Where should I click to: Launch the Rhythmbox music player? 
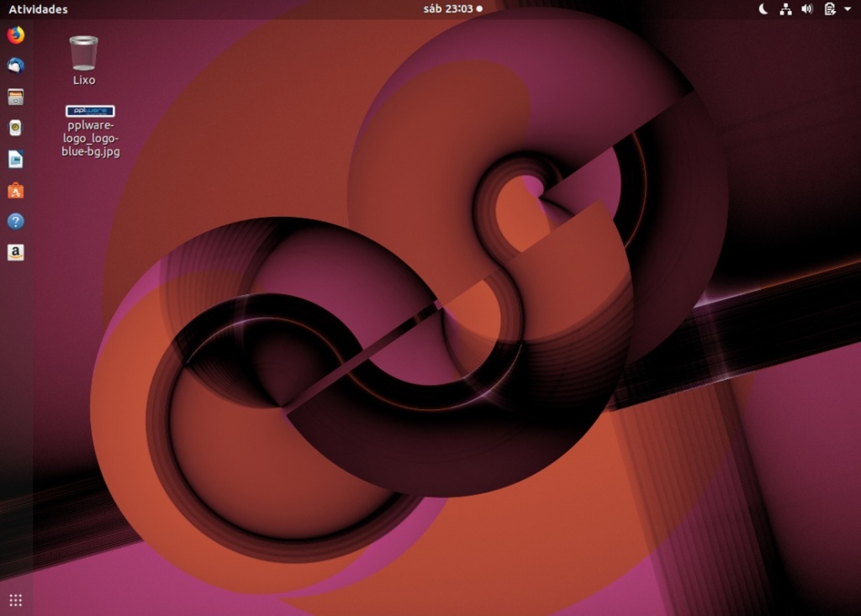pyautogui.click(x=15, y=128)
